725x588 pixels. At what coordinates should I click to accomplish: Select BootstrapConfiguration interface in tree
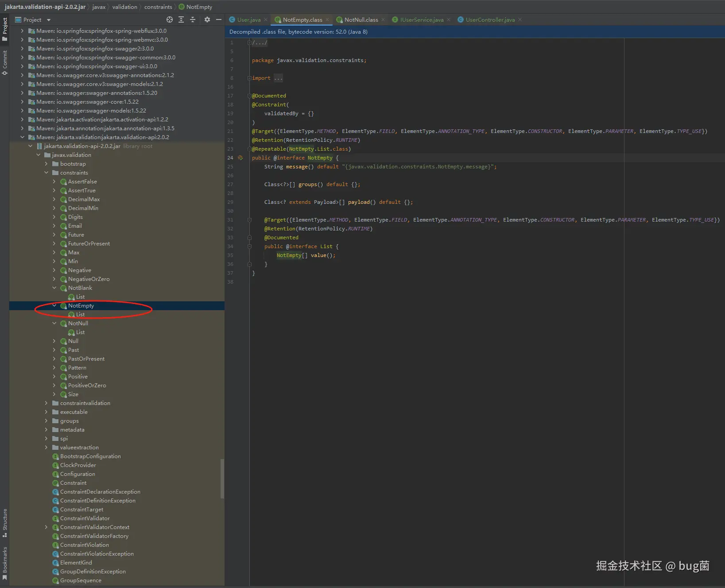click(x=90, y=456)
